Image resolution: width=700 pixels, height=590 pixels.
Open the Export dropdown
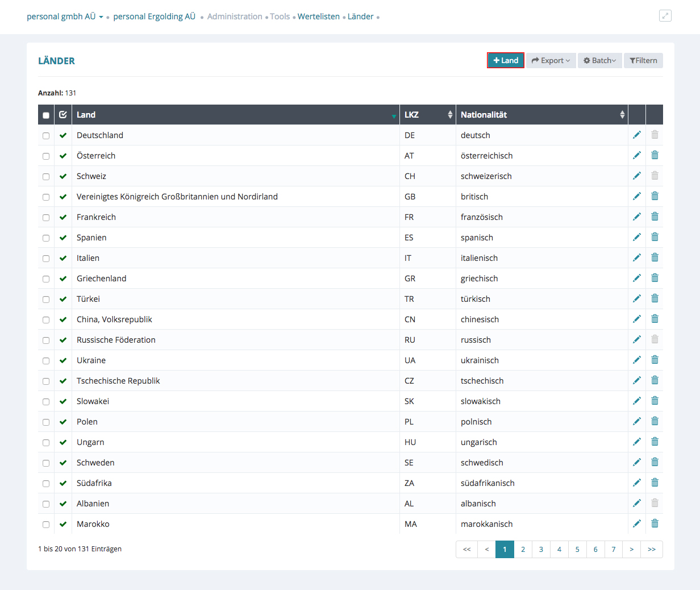pos(551,60)
